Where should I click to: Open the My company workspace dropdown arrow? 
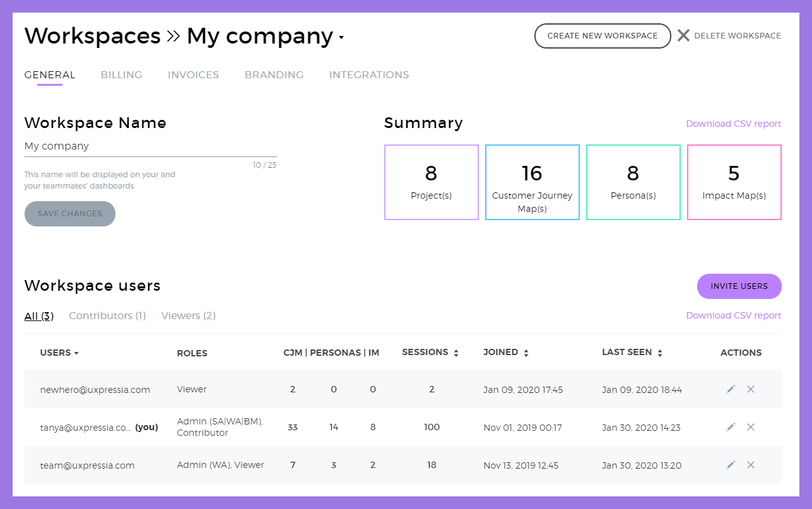[x=341, y=38]
